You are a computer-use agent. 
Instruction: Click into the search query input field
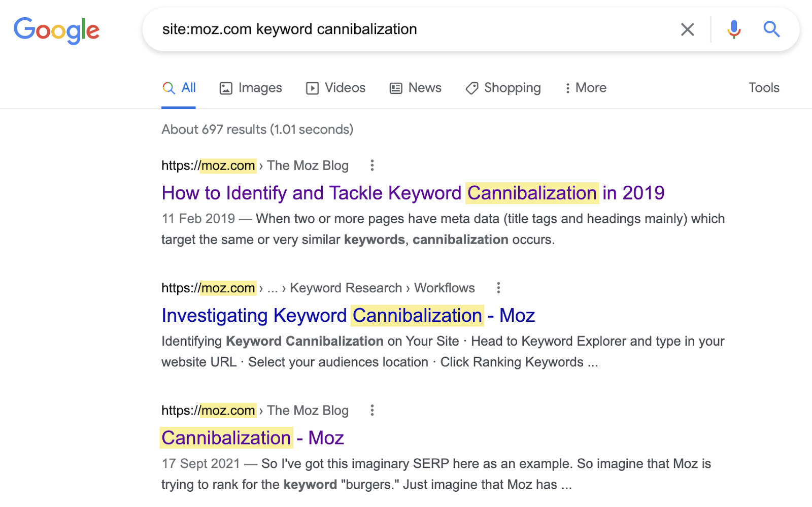coord(406,29)
